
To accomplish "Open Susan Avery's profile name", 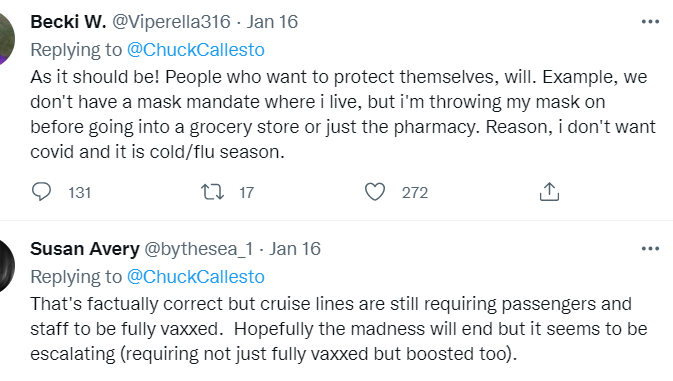I will [x=85, y=249].
